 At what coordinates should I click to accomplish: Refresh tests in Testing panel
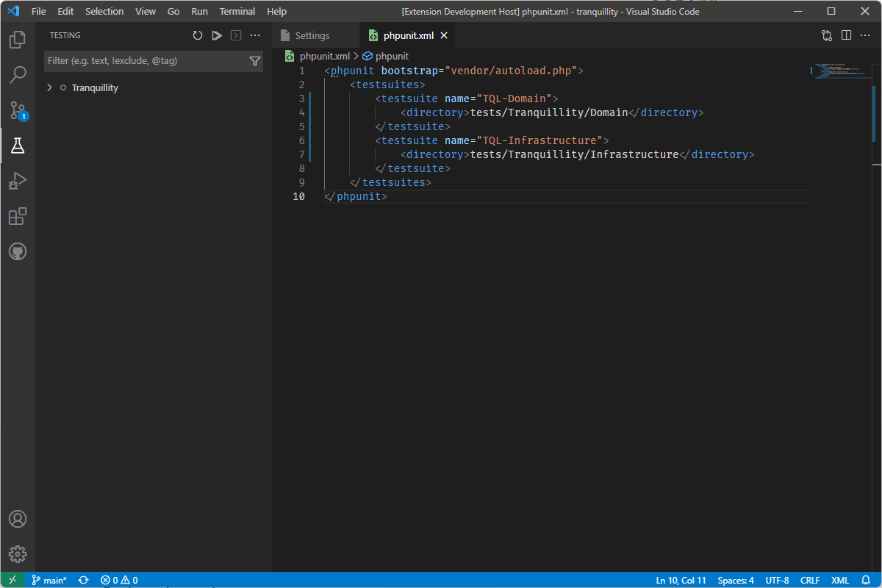[197, 35]
